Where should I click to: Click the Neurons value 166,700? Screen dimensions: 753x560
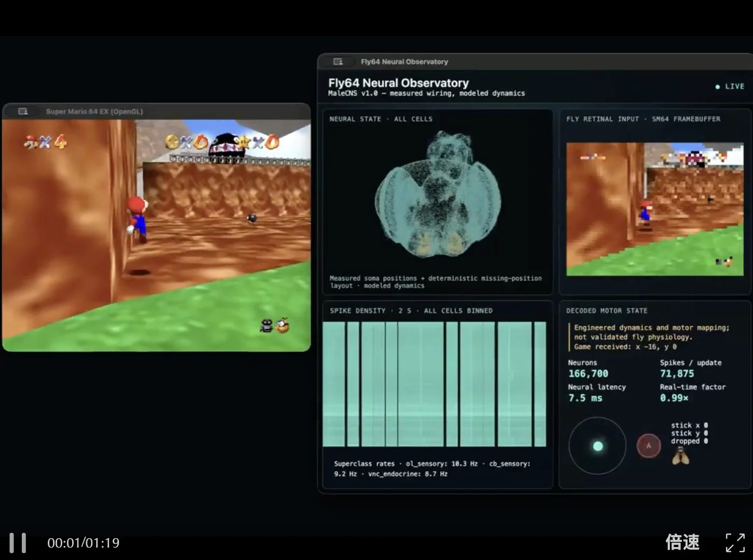tap(588, 374)
